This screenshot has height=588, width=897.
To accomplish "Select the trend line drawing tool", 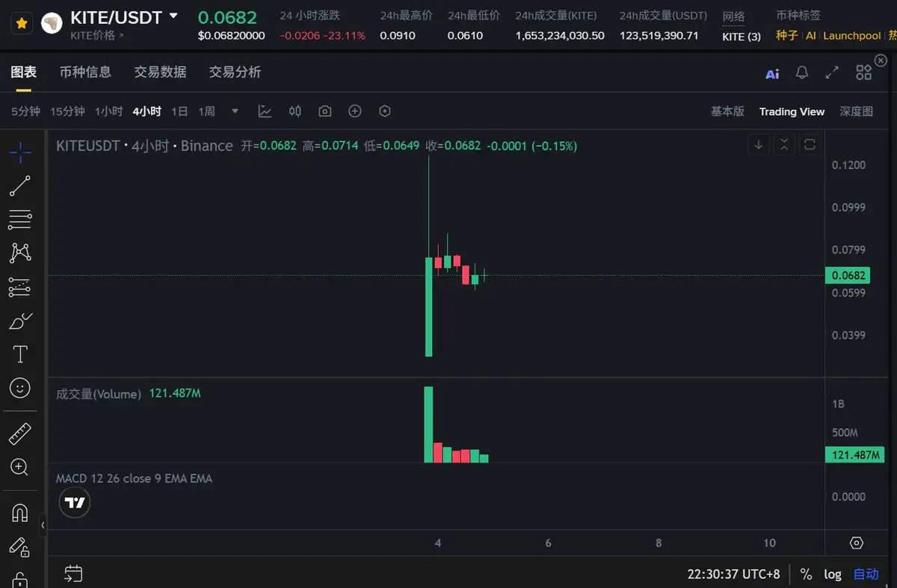I will (x=20, y=186).
